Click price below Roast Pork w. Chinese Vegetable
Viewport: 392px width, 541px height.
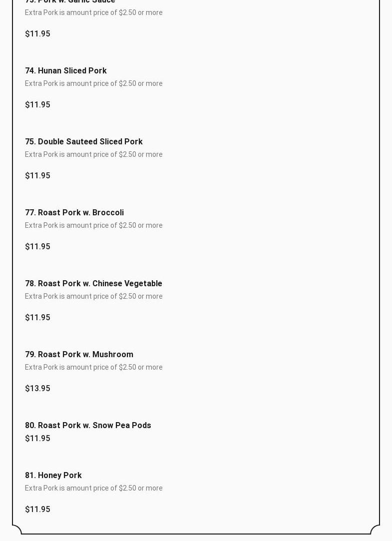(x=37, y=318)
